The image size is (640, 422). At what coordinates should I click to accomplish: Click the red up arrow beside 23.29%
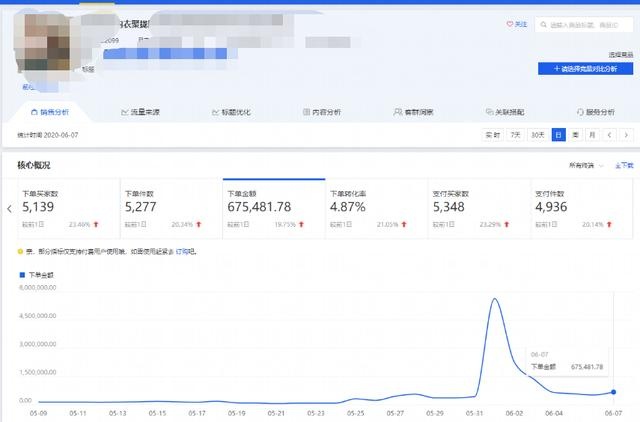(507, 224)
